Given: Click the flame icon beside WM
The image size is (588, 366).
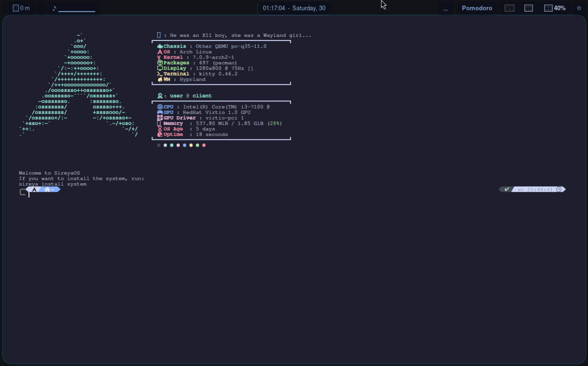Looking at the screenshot, I should coord(160,79).
